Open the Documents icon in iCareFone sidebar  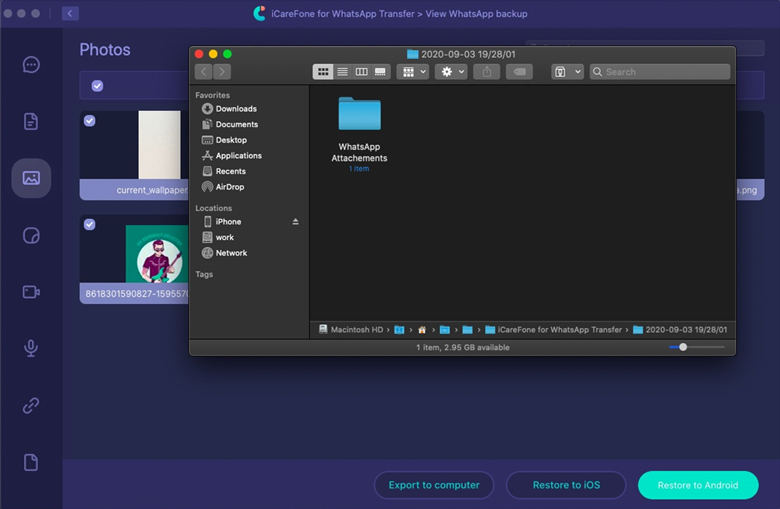point(31,121)
